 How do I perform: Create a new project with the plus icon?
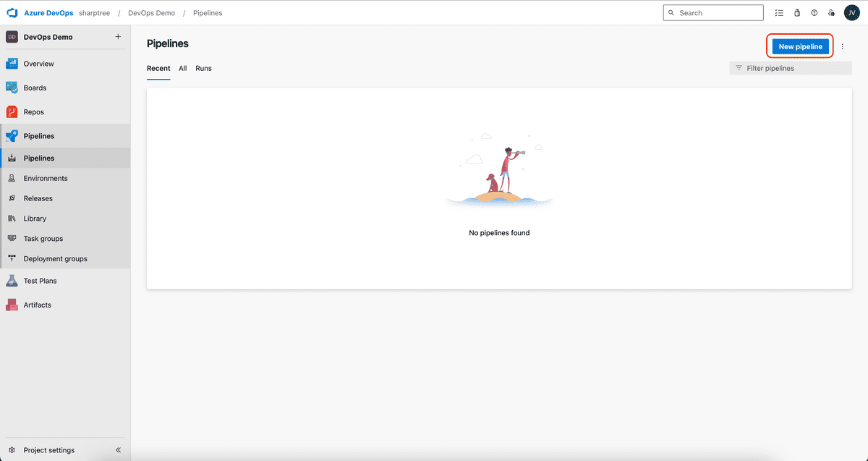tap(118, 36)
